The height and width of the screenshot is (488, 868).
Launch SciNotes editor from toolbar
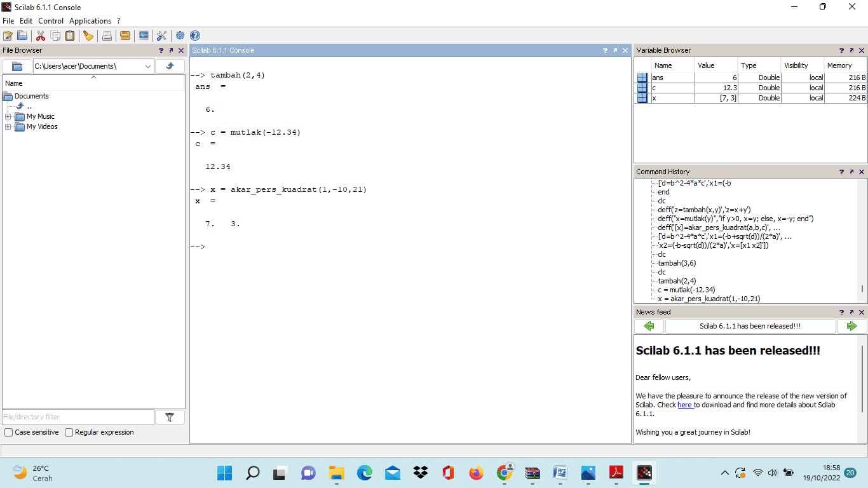[x=8, y=36]
